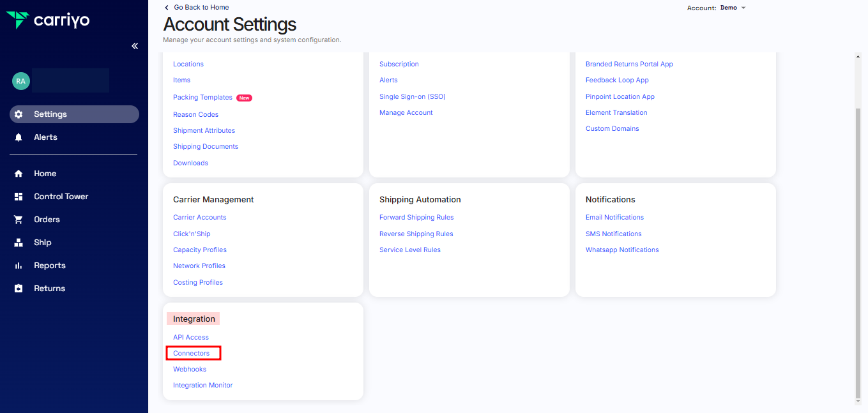Click the Home house icon
Viewport: 868px width, 413px height.
pos(19,174)
